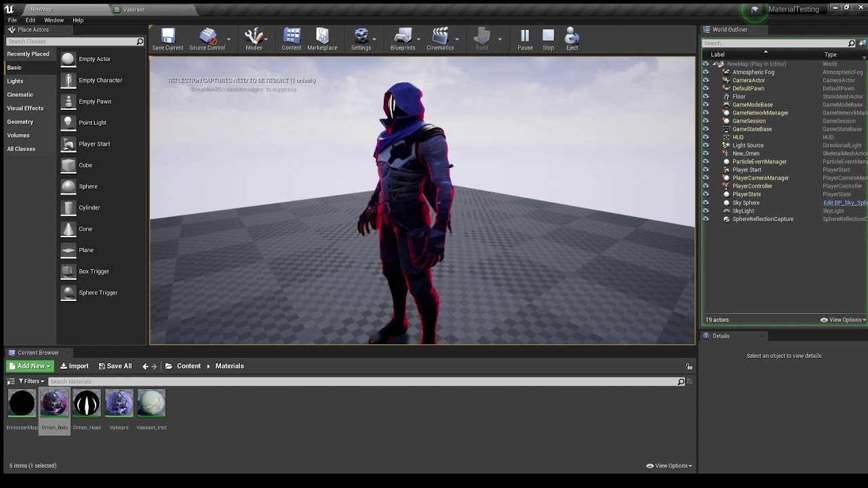Screen dimensions: 868x488
Task: Select the Point Light actor icon
Action: point(68,123)
